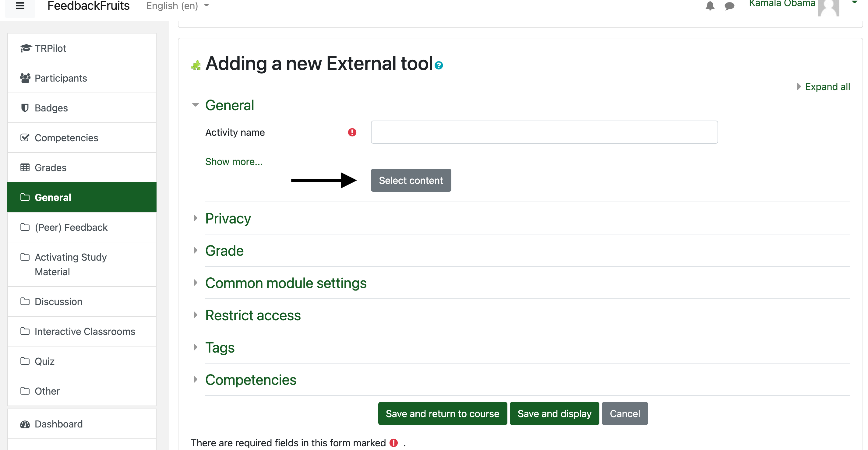
Task: Click the (Peer) Feedback folder icon
Action: pos(25,227)
